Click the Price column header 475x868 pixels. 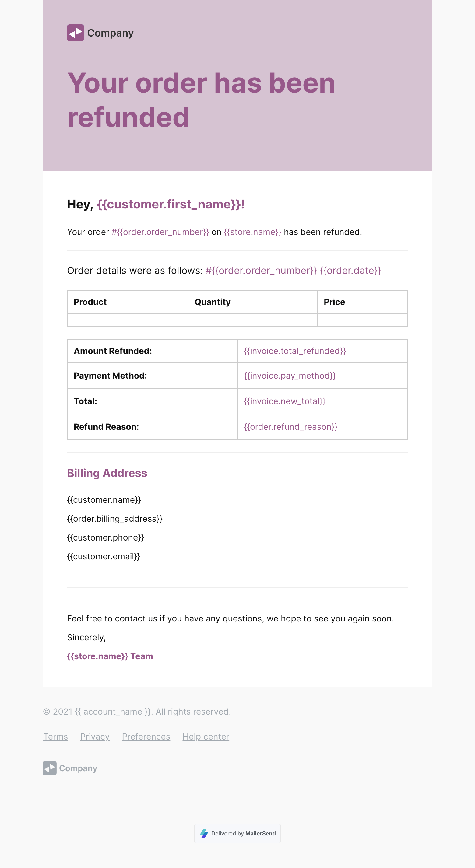(x=334, y=302)
